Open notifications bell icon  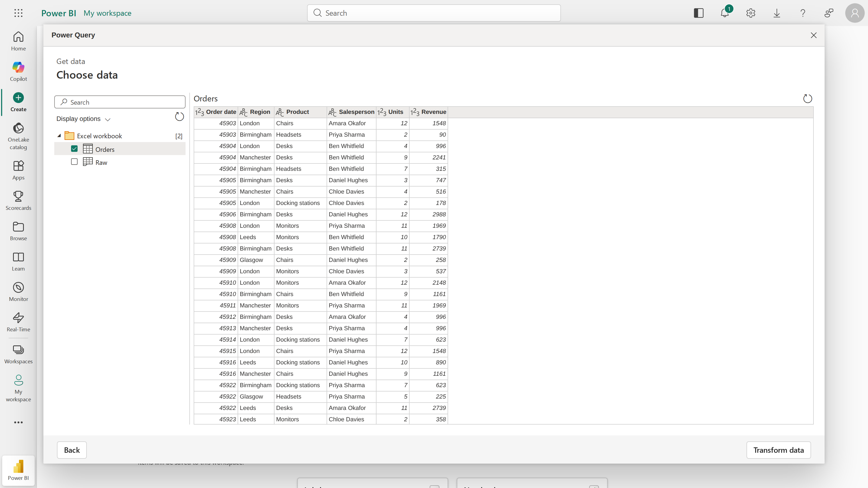pyautogui.click(x=725, y=13)
